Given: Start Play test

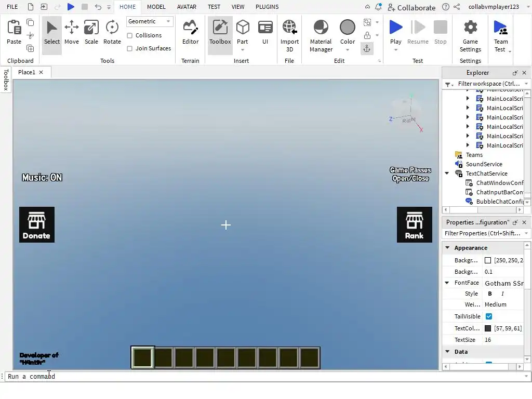Looking at the screenshot, I should tap(395, 32).
